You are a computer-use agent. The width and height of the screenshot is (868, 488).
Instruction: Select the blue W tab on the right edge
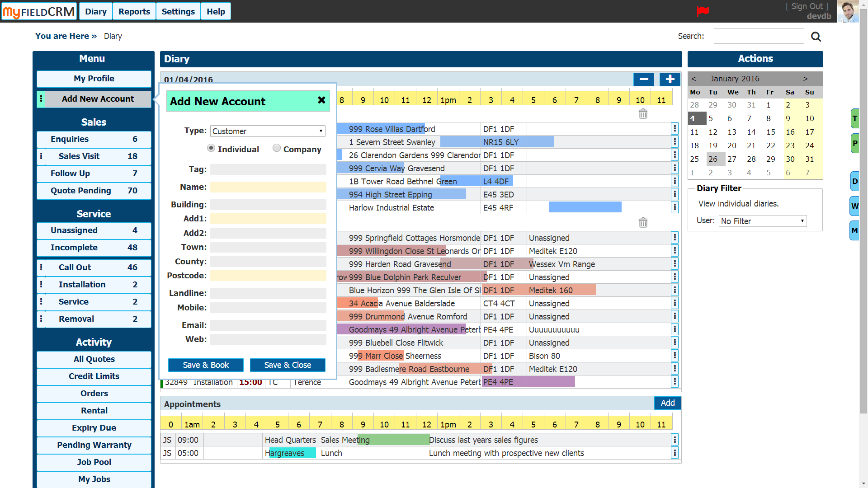855,206
